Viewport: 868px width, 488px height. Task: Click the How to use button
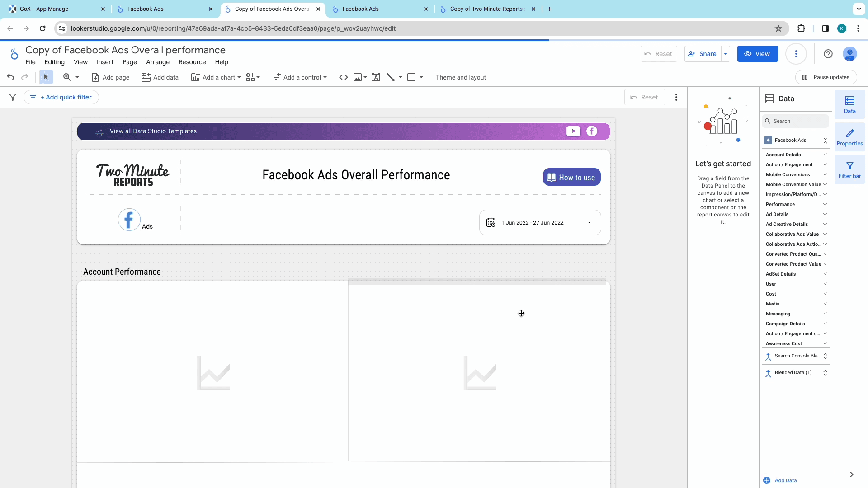[571, 177]
